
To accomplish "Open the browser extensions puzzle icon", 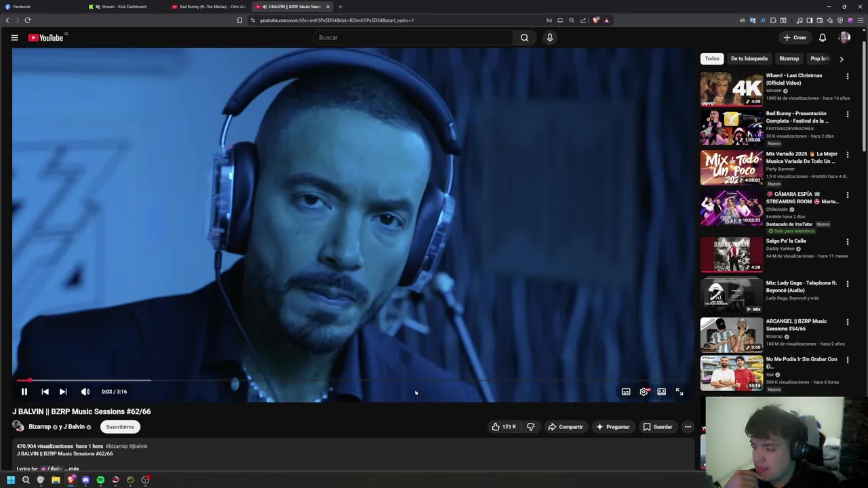I will coord(773,20).
